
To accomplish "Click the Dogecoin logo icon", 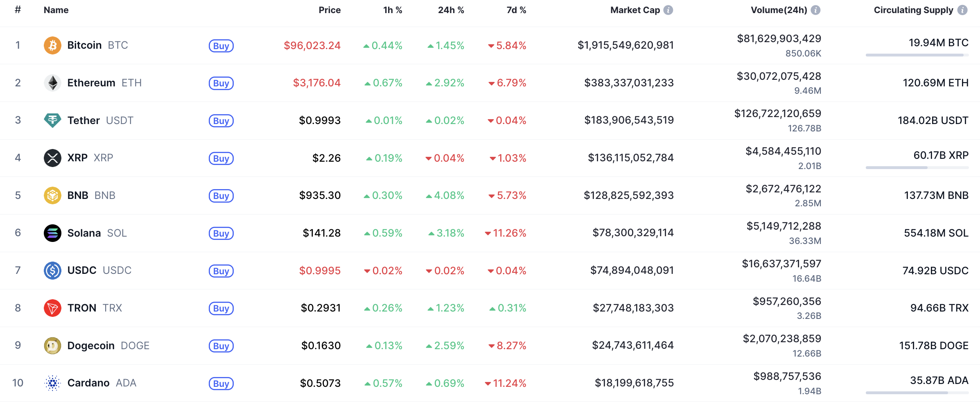I will pos(52,346).
